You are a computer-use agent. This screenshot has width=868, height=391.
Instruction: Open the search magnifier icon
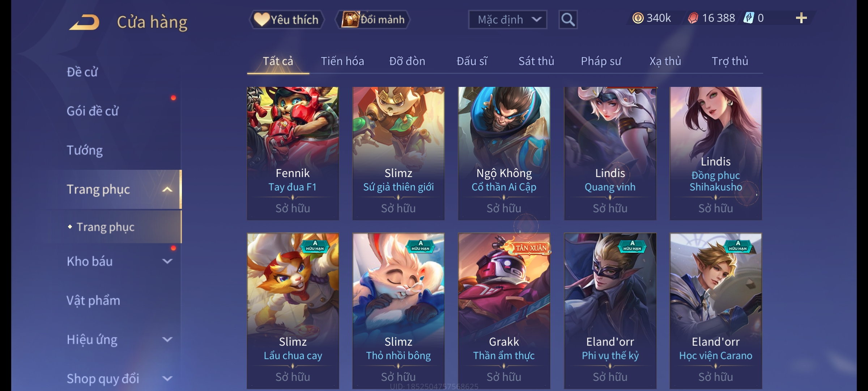pyautogui.click(x=568, y=20)
